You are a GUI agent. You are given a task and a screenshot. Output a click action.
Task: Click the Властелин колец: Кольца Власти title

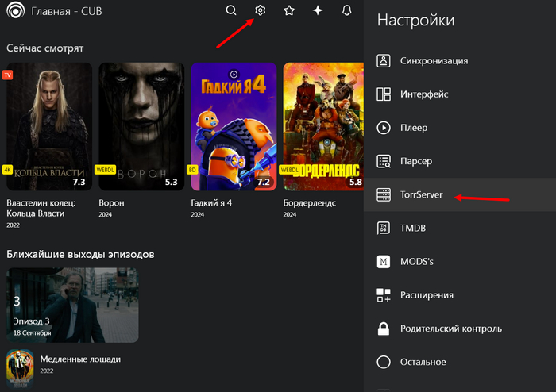point(41,208)
